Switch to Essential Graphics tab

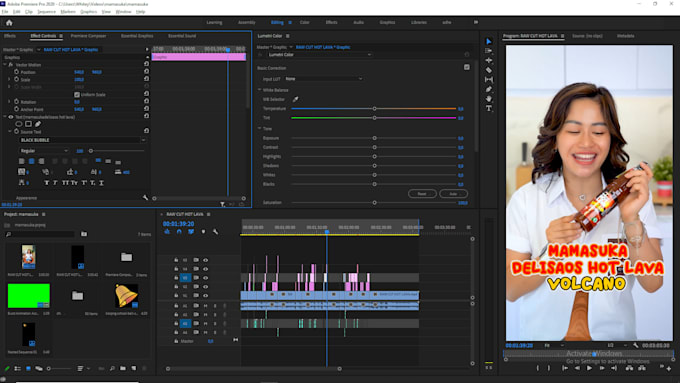[x=137, y=36]
